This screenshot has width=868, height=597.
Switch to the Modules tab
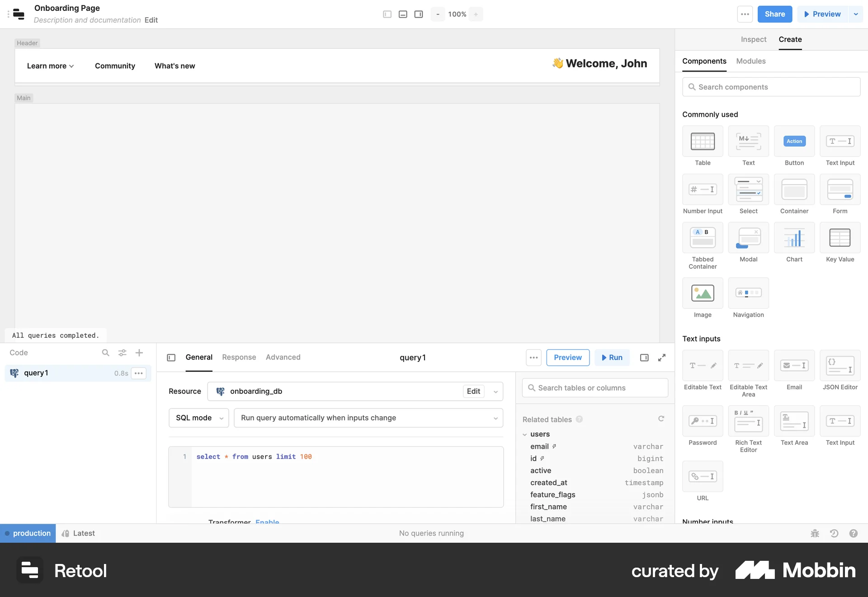click(x=750, y=61)
